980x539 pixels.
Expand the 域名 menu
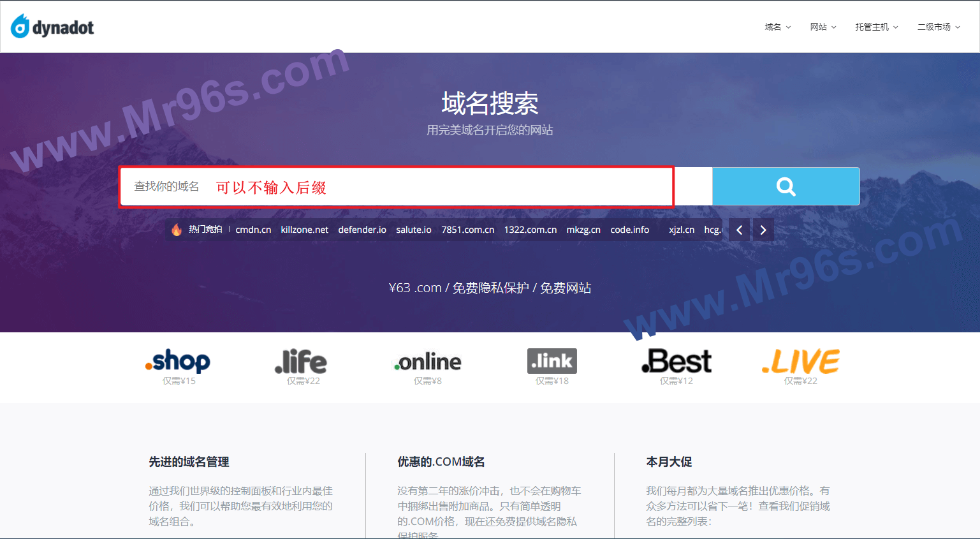coord(778,27)
